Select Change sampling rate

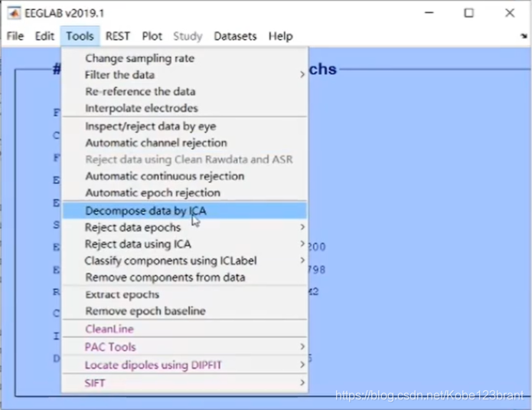185,58
